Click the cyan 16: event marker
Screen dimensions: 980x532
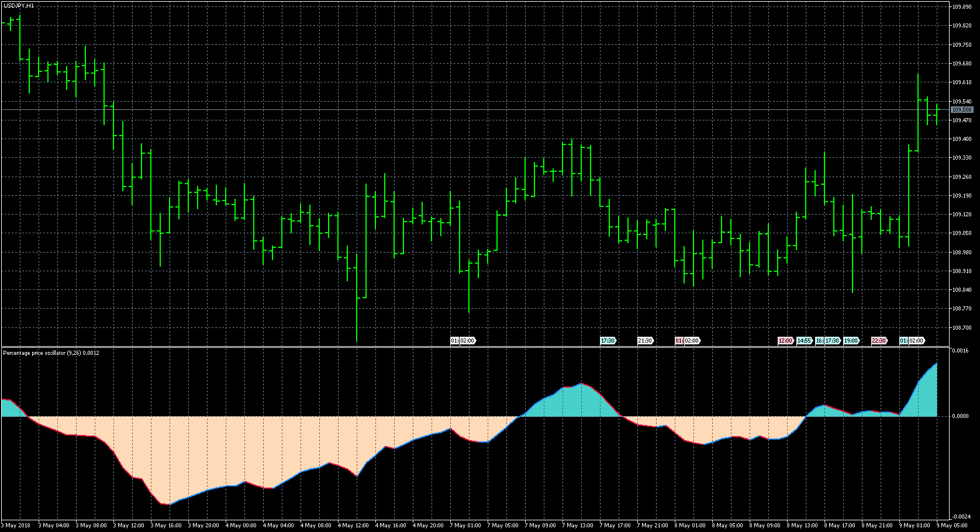819,341
